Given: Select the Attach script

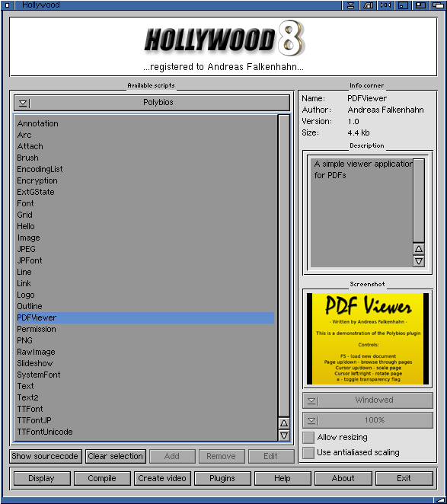Looking at the screenshot, I should 145,146.
